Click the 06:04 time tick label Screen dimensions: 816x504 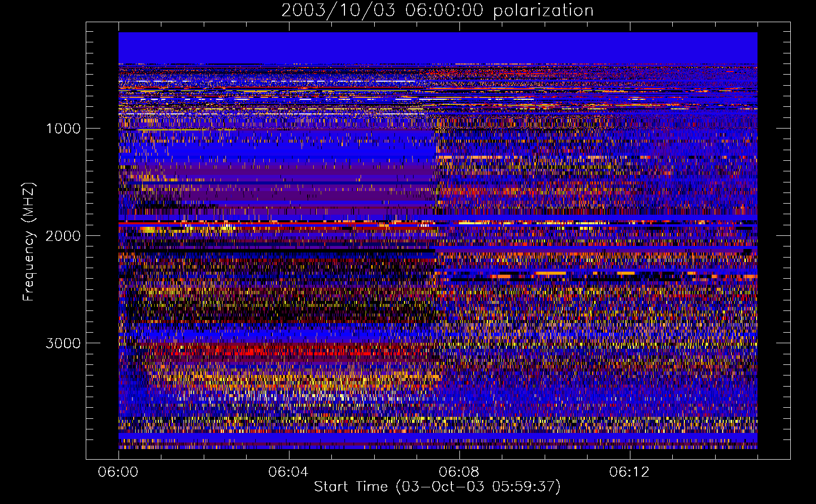click(x=288, y=472)
